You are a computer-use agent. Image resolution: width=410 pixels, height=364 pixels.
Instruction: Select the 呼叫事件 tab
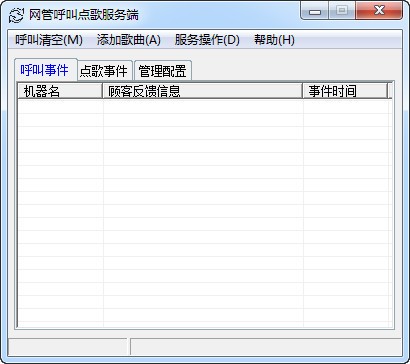[45, 70]
